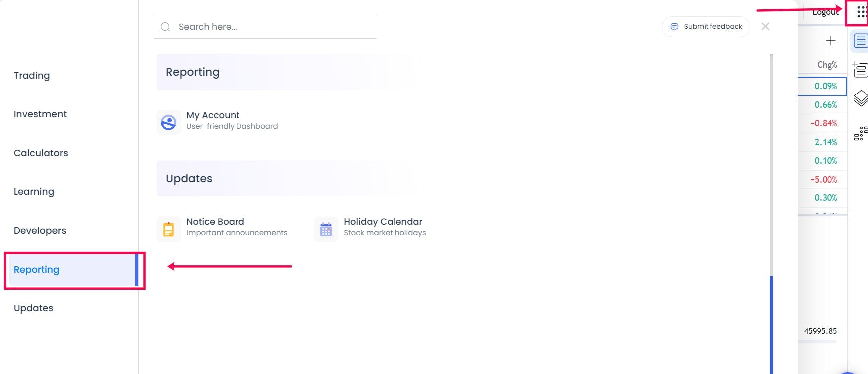Click the Holiday Calendar icon
The height and width of the screenshot is (374, 868).
coord(326,229)
